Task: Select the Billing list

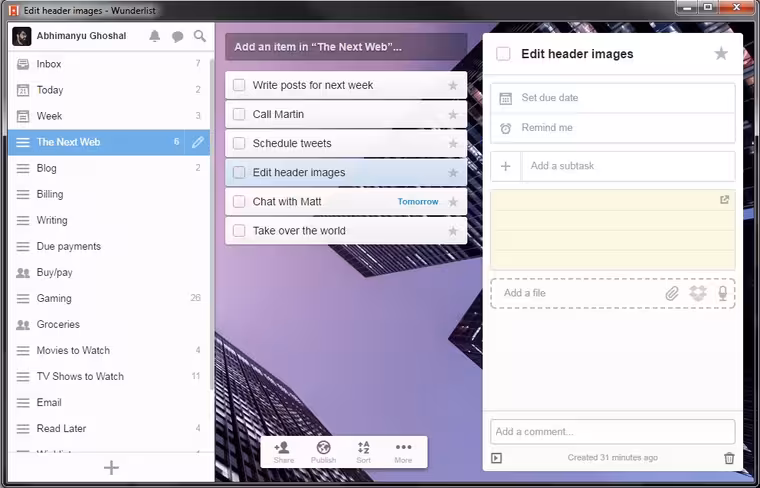Action: 109,194
